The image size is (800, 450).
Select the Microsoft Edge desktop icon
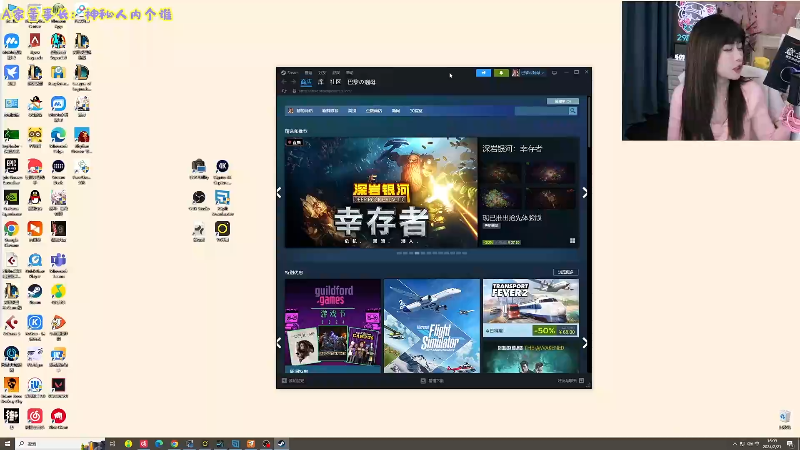pyautogui.click(x=58, y=139)
